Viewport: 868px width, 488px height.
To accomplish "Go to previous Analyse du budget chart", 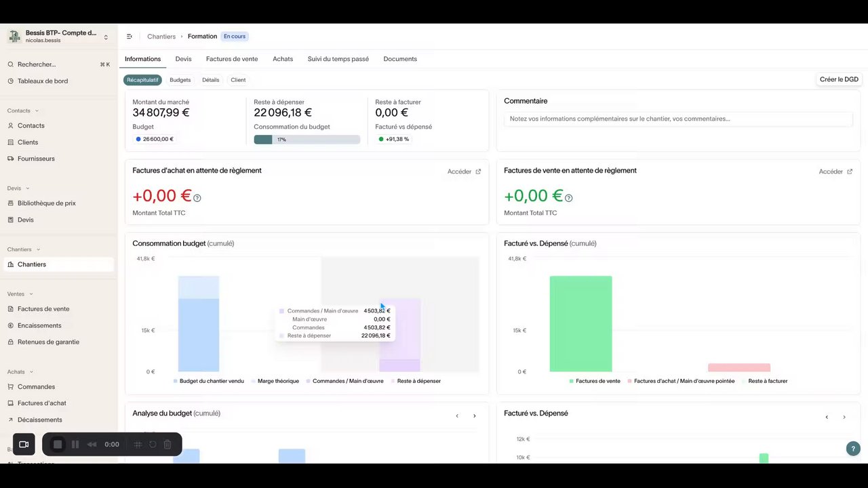I will [457, 416].
